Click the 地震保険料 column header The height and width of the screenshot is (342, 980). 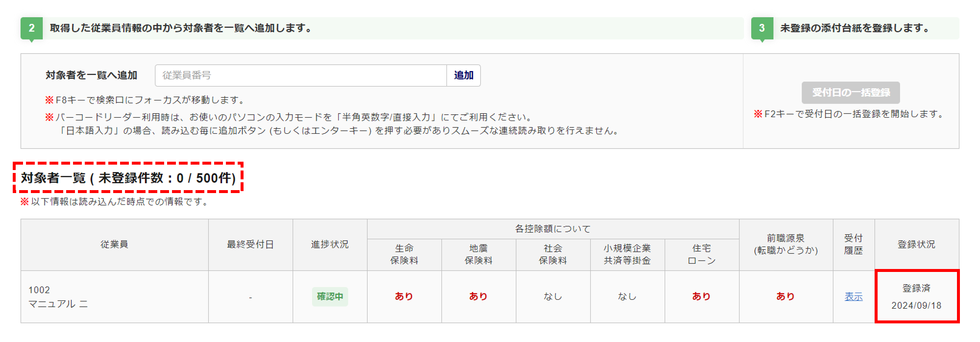(x=478, y=255)
